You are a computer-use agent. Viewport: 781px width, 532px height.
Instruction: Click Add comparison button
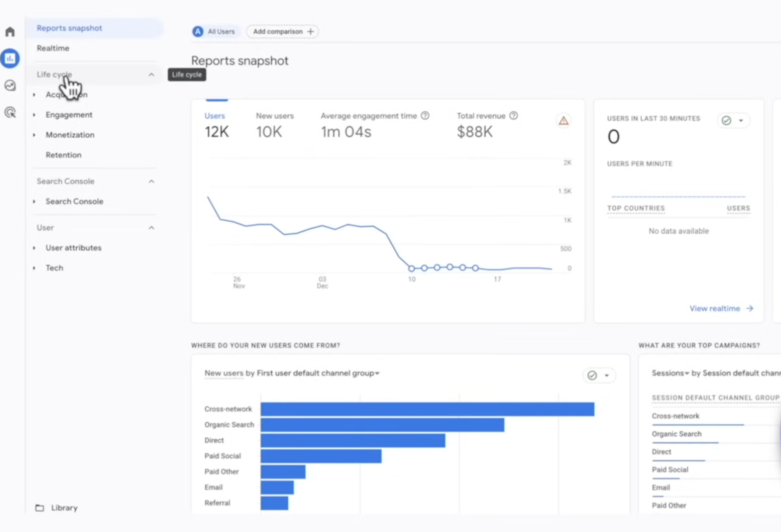point(283,32)
